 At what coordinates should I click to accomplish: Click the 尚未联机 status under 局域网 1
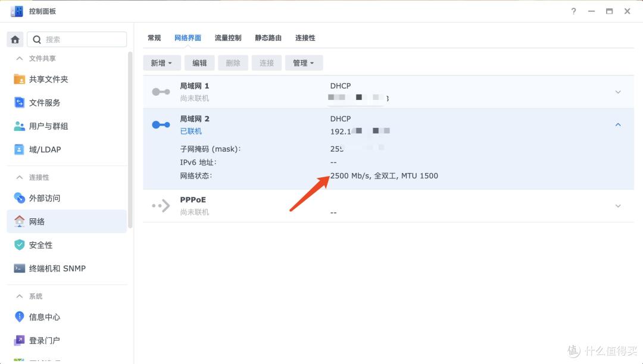point(194,98)
